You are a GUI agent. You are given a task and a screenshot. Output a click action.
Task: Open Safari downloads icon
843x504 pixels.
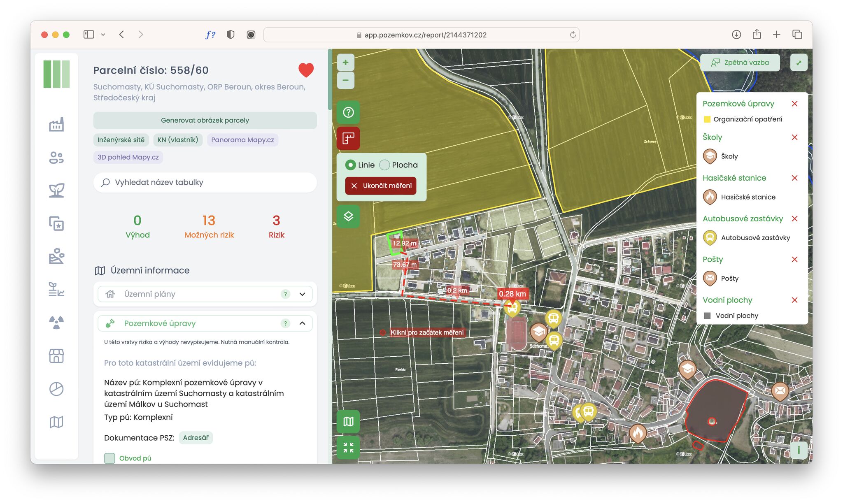(736, 35)
